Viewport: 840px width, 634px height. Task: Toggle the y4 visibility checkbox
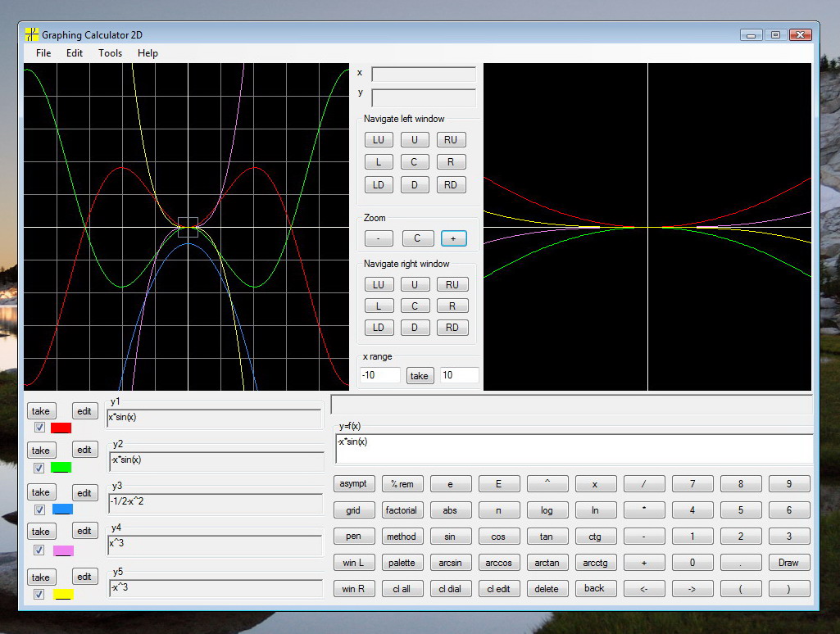point(39,550)
